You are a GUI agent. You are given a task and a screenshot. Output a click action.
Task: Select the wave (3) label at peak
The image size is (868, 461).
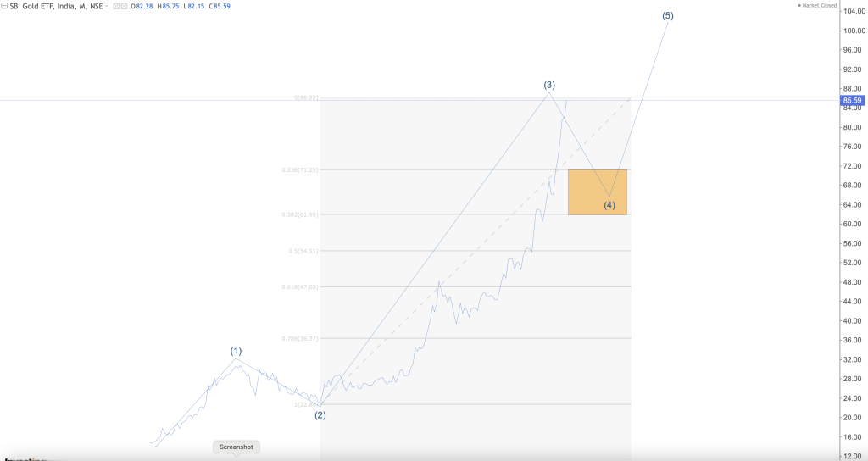pyautogui.click(x=548, y=86)
